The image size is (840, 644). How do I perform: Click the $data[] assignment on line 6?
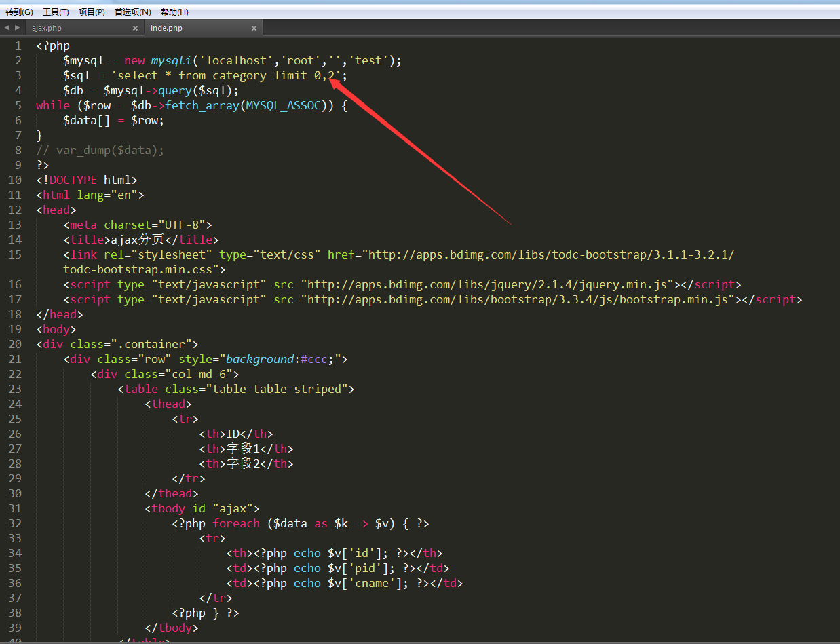coord(114,120)
